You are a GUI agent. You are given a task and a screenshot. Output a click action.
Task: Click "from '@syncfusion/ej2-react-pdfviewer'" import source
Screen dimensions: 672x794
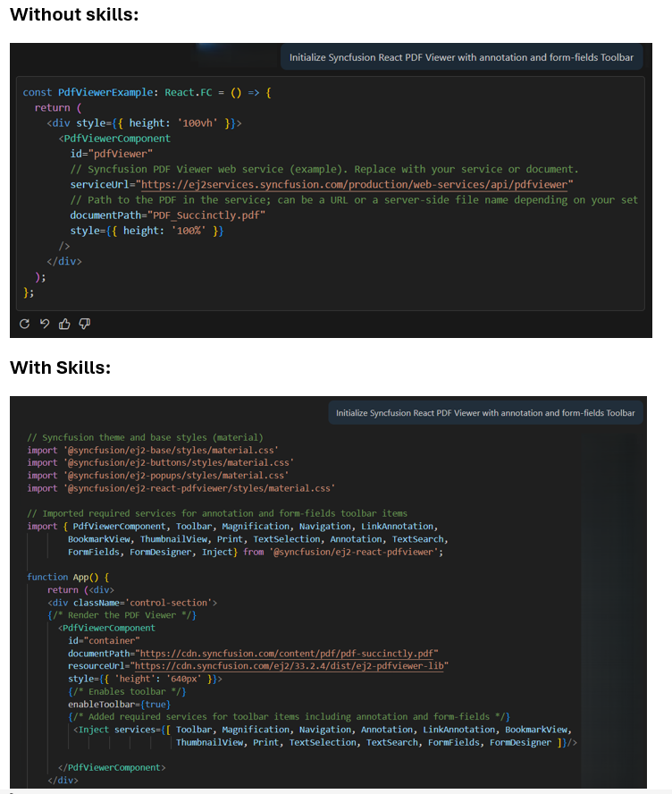tap(342, 552)
